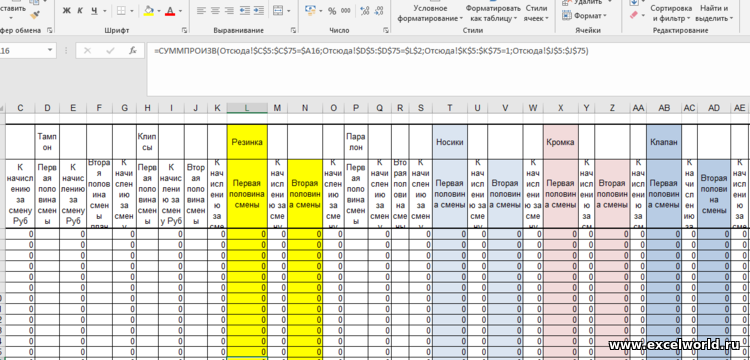Image resolution: width=750 pixels, height=360 pixels.
Task: Select the Носики header cell
Action: (x=450, y=142)
